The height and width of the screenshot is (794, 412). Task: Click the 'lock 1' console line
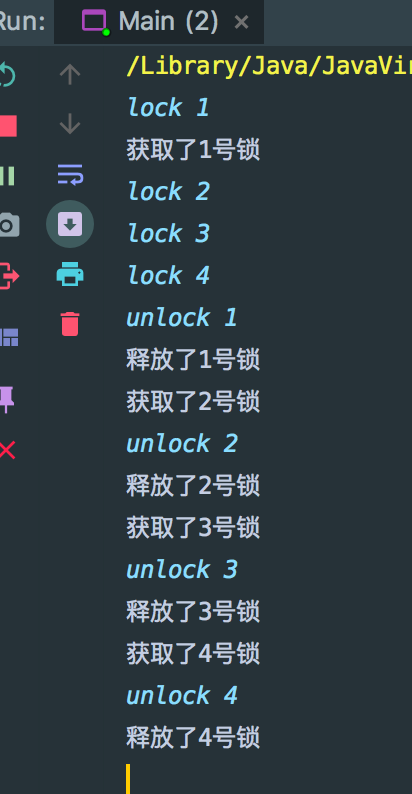point(168,107)
